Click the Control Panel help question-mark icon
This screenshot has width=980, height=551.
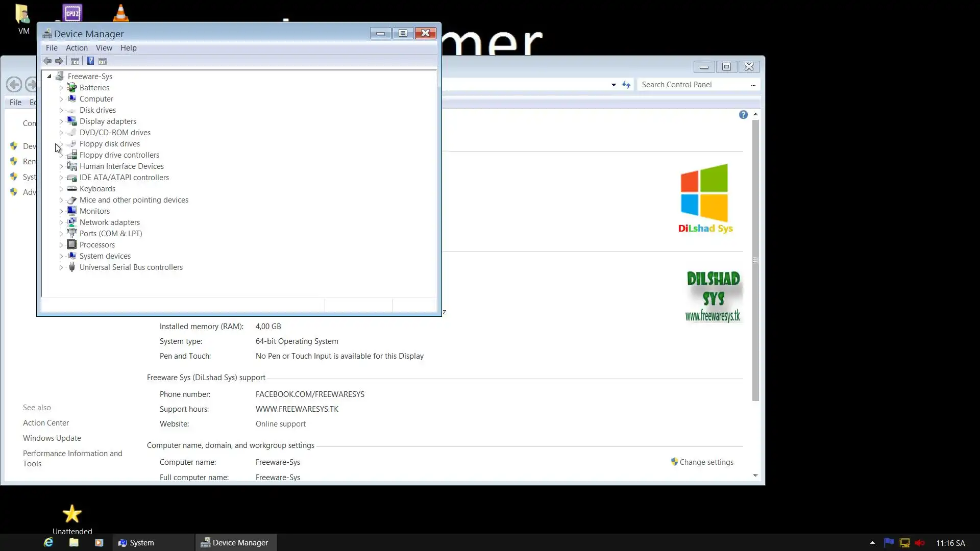743,115
